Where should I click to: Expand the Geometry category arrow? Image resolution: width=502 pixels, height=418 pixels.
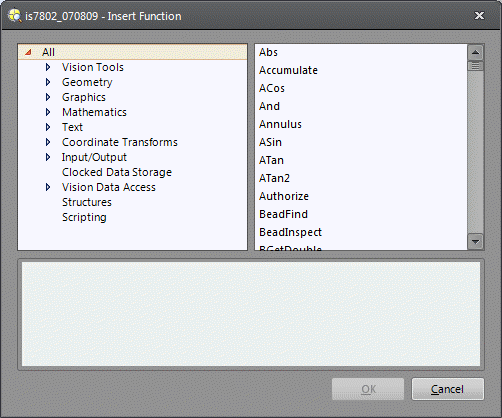(x=48, y=82)
